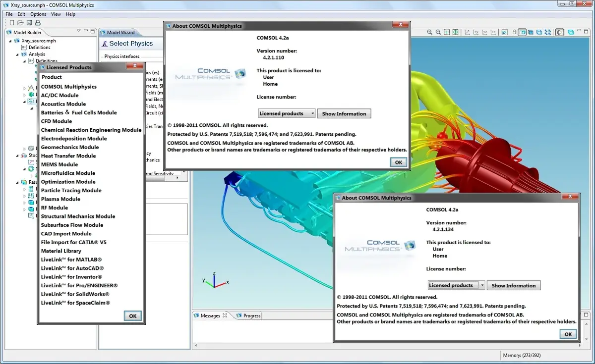
Task: Select 'Heat Transfer Module' in the product list
Action: coord(68,156)
